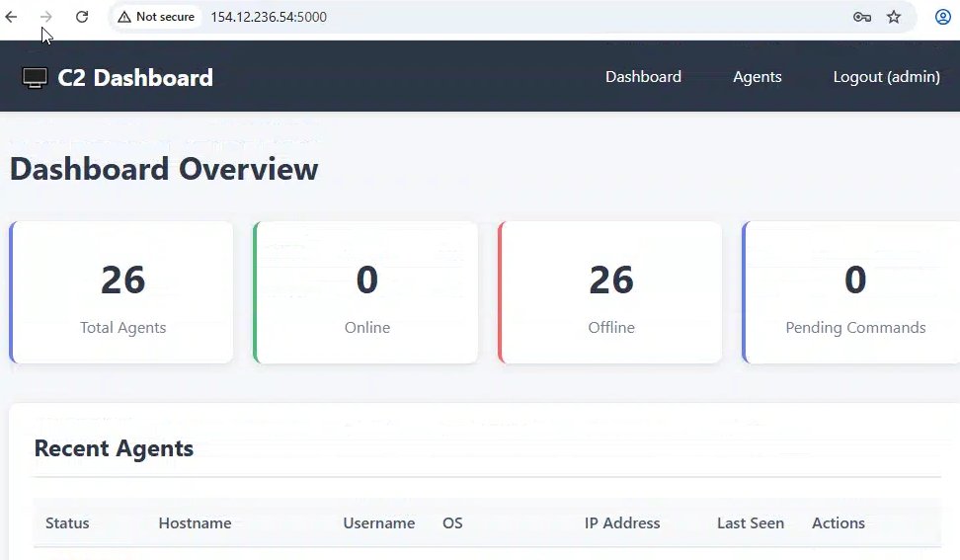The image size is (960, 560).
Task: Open the Not secure site info badge
Action: [157, 17]
